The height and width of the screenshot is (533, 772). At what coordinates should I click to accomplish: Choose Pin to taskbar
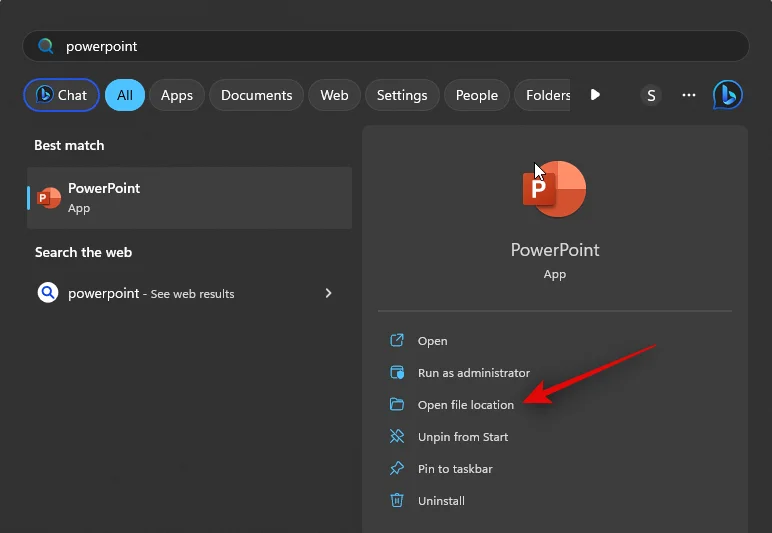point(455,469)
